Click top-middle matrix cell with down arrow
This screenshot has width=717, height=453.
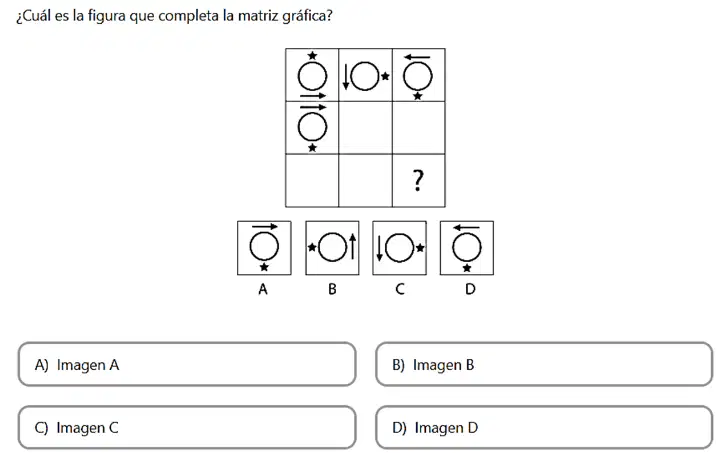click(x=365, y=75)
